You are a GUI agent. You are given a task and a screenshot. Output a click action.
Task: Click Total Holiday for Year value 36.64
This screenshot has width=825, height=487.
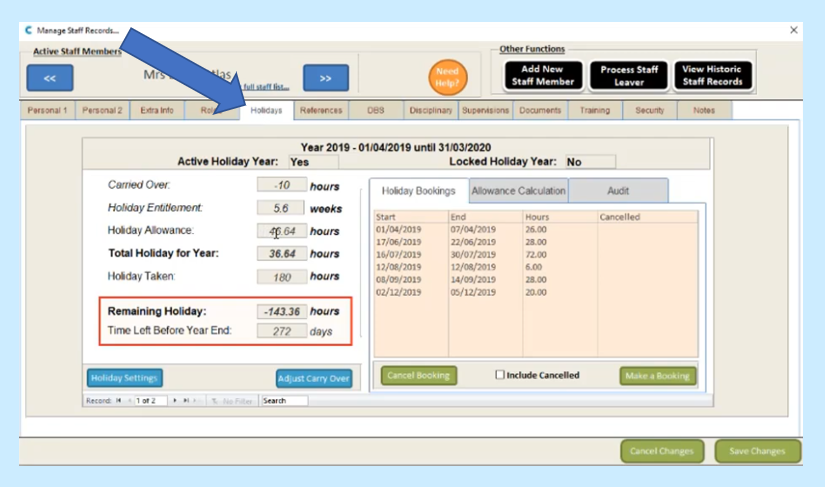coord(281,253)
